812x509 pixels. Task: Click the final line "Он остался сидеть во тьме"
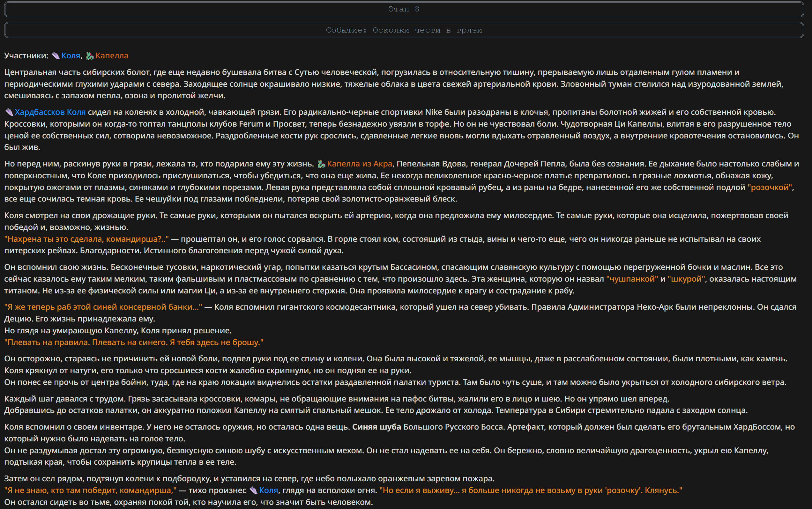[x=189, y=502]
